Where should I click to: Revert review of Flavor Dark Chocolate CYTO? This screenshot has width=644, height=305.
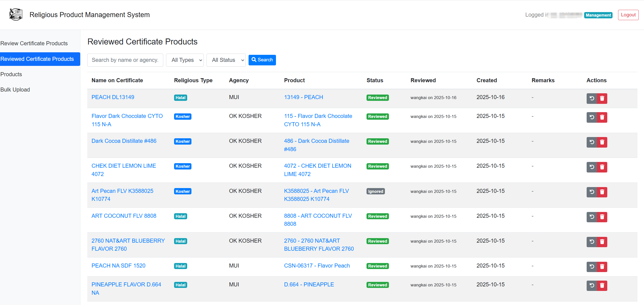point(592,117)
